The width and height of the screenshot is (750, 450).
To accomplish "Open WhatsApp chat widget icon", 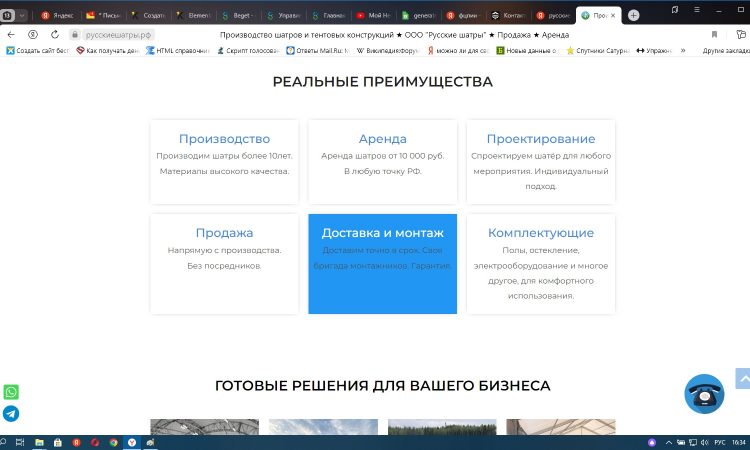I will (11, 392).
